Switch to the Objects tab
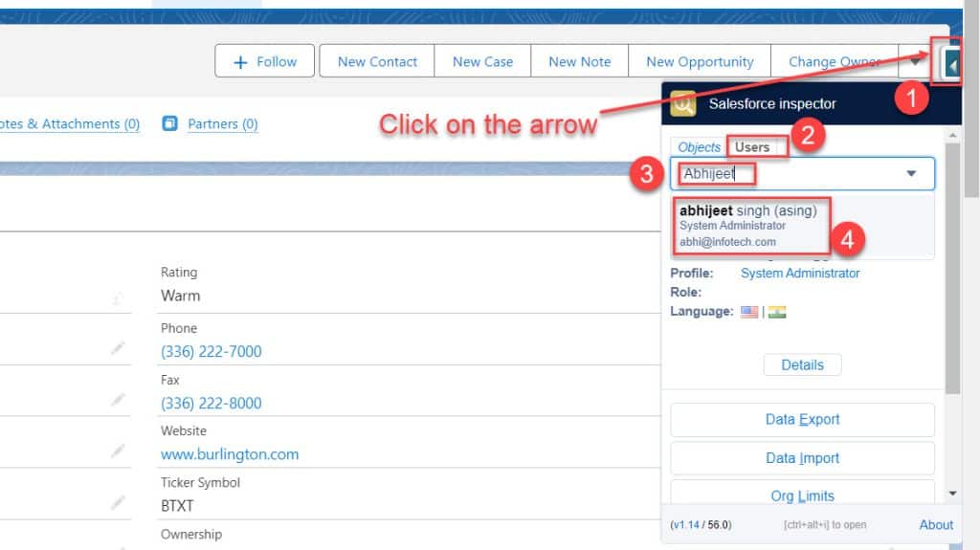 point(699,147)
